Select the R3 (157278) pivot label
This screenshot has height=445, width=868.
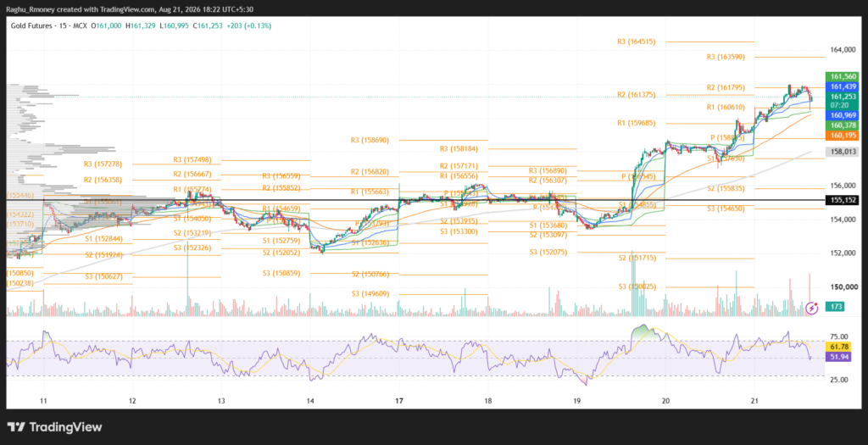tap(103, 164)
